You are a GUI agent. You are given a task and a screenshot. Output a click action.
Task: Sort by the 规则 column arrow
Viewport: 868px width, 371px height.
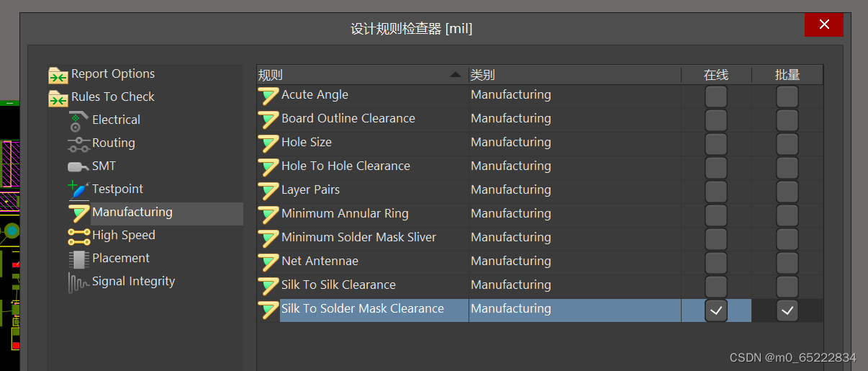(x=455, y=75)
